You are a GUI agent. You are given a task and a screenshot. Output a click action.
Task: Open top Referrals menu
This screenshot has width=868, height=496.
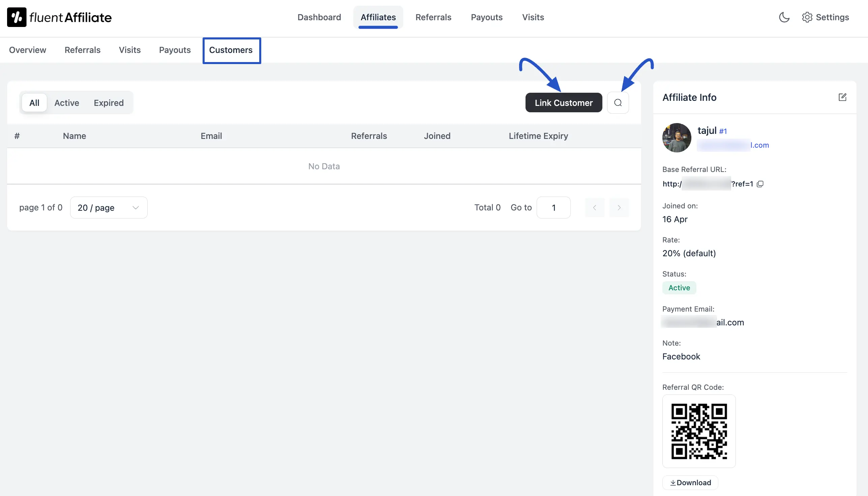[433, 17]
